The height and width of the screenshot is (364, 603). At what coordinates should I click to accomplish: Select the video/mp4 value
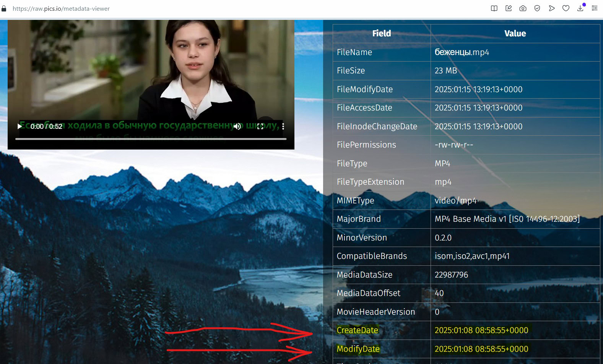coord(455,201)
